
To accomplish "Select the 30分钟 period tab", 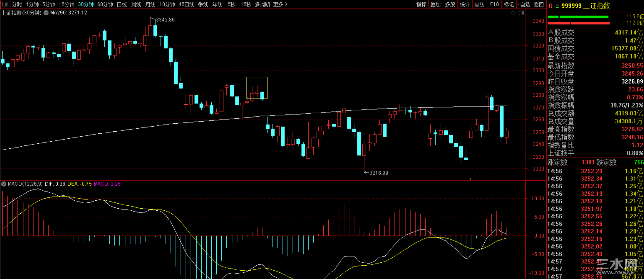I will click(x=86, y=4).
